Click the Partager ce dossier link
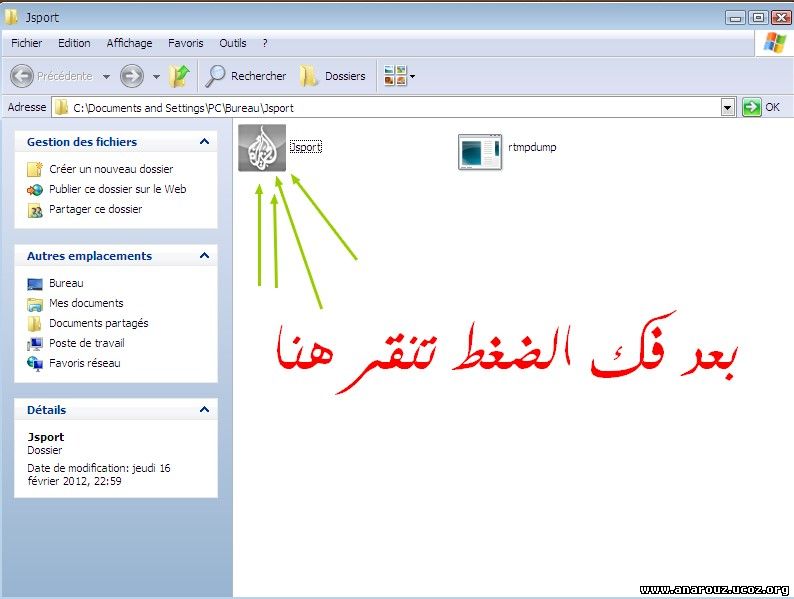This screenshot has height=599, width=794. 95,209
